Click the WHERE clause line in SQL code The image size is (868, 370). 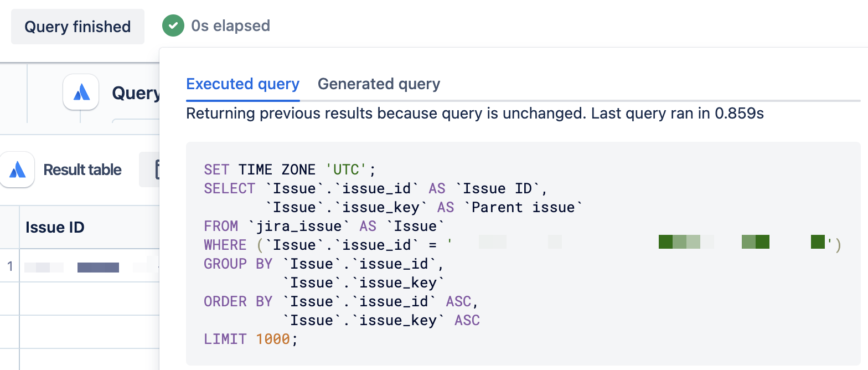tap(522, 245)
